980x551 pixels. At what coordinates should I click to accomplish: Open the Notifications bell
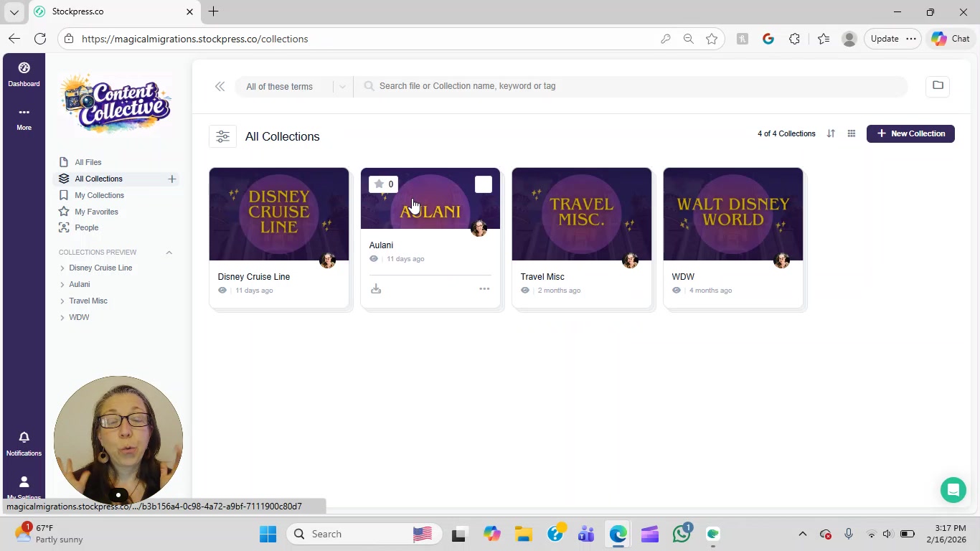pos(24,443)
